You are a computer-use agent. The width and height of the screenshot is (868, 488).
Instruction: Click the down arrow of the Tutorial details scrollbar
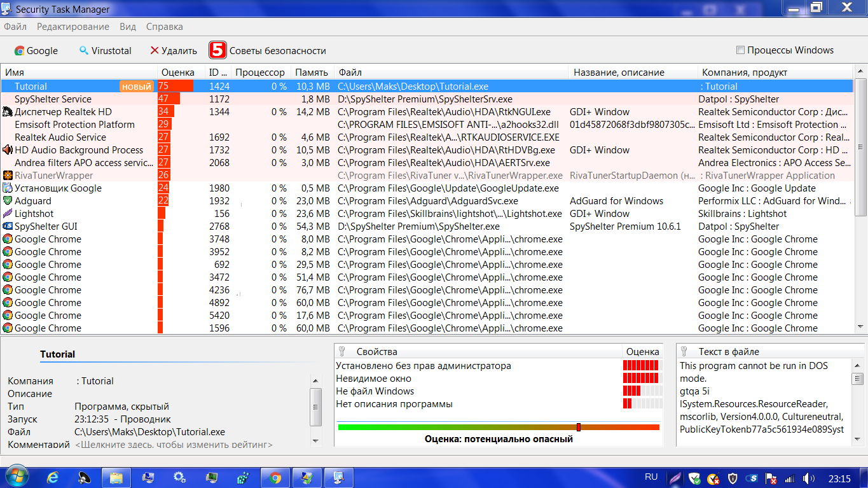(x=316, y=440)
